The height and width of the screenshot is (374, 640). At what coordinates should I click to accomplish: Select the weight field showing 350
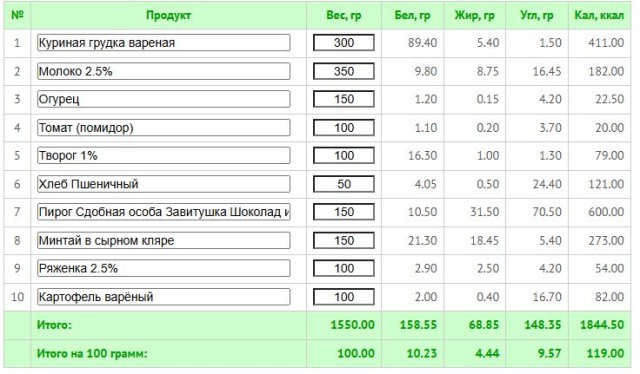344,71
